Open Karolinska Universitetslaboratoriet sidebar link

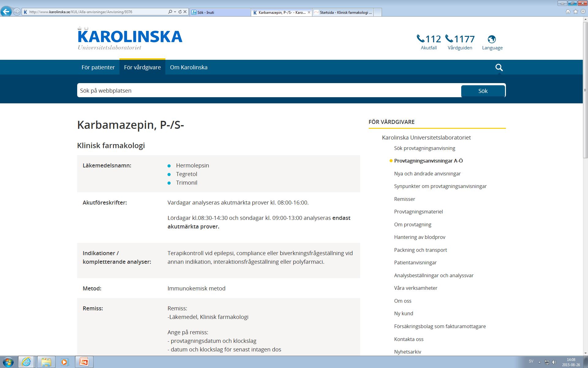[426, 137]
